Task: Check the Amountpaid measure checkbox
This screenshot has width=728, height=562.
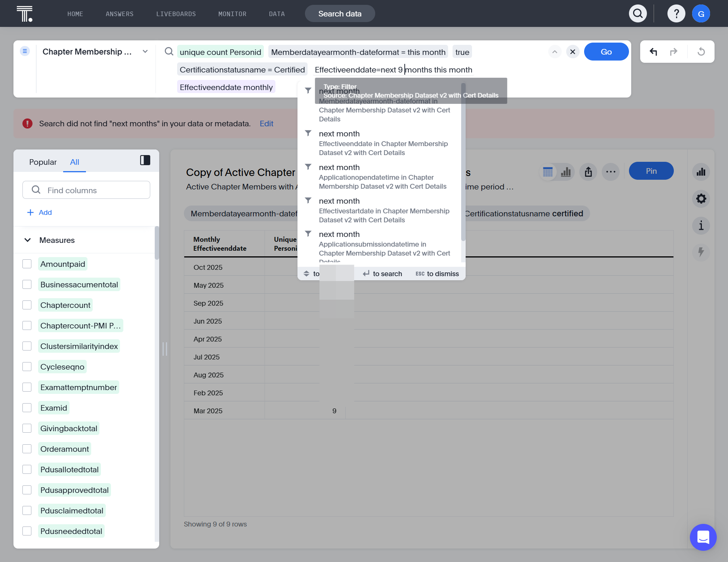Action: pos(27,264)
